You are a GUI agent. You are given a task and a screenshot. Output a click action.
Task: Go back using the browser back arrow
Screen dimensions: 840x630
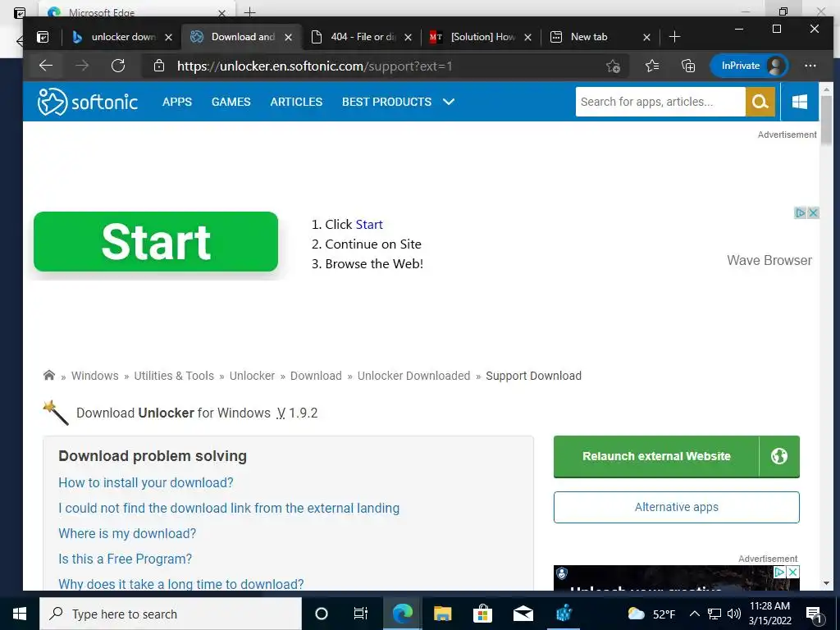coord(46,66)
